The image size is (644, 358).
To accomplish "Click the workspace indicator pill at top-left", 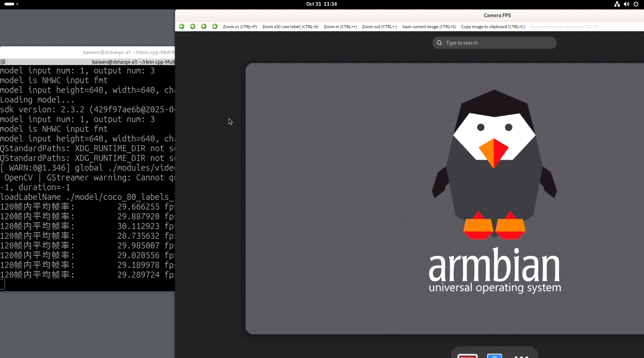I will pyautogui.click(x=10, y=4).
